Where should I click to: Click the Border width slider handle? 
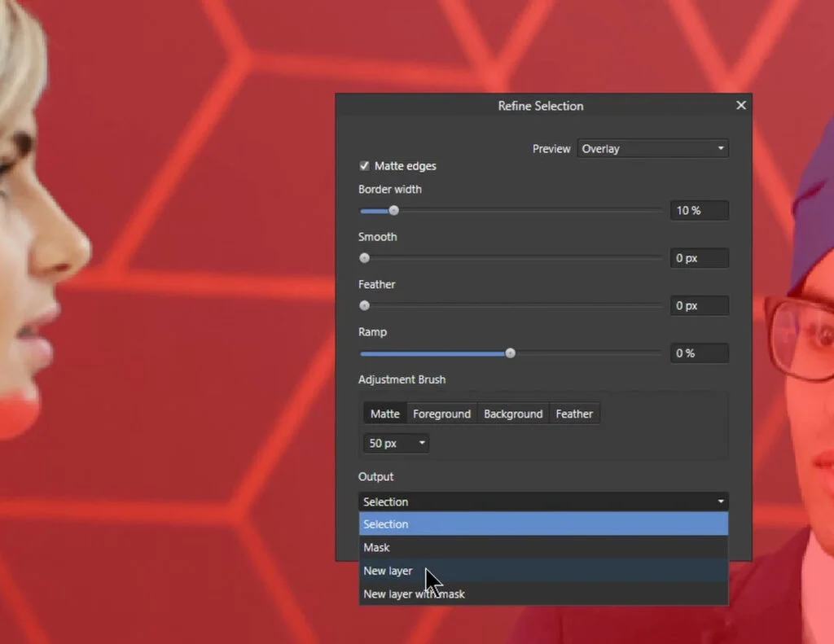pos(393,211)
